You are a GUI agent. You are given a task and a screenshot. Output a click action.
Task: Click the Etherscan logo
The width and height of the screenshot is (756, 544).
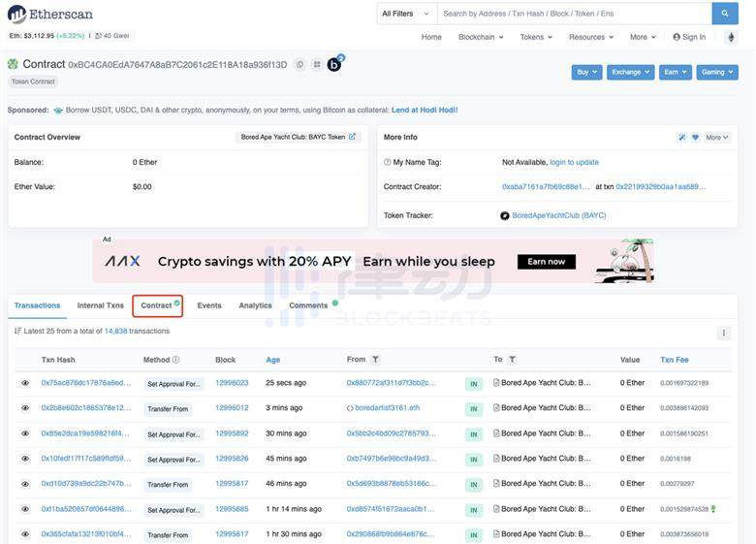pos(50,14)
